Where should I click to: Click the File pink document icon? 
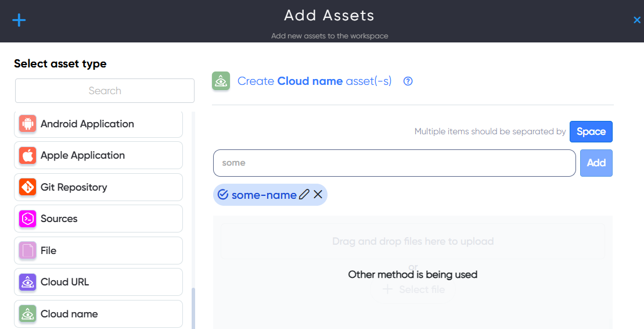pyautogui.click(x=27, y=251)
